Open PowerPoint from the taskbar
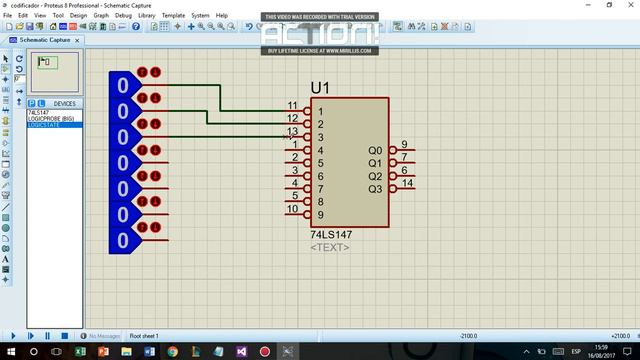This screenshot has height=360, width=640. (x=103, y=351)
